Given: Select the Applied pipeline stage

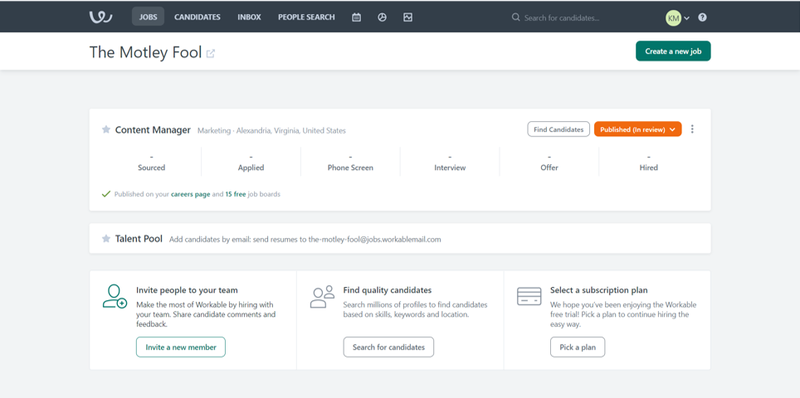Looking at the screenshot, I should tap(251, 162).
